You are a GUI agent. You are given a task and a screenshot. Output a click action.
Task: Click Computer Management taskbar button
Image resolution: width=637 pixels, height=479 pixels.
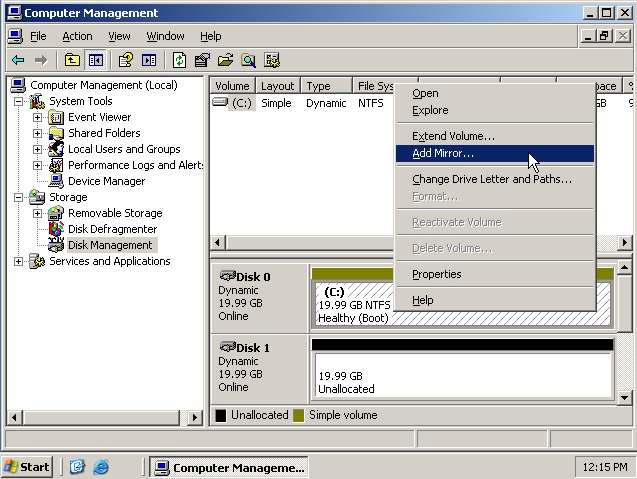coord(229,467)
